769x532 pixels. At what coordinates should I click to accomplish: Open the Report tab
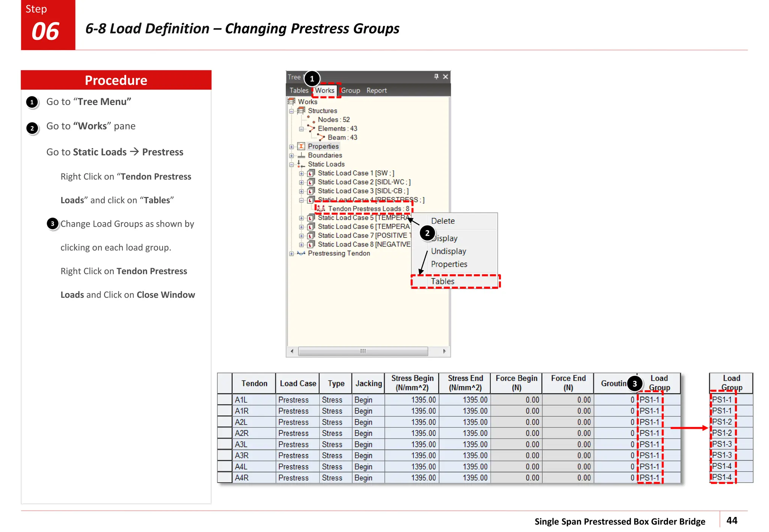(x=377, y=90)
